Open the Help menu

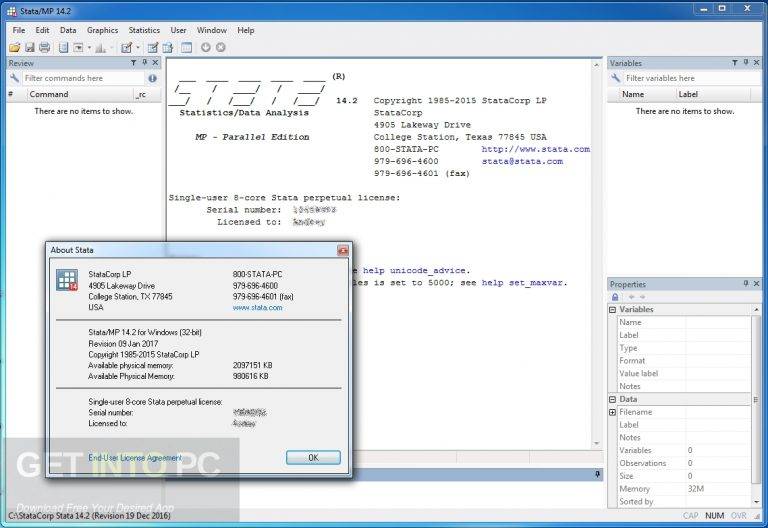[246, 30]
